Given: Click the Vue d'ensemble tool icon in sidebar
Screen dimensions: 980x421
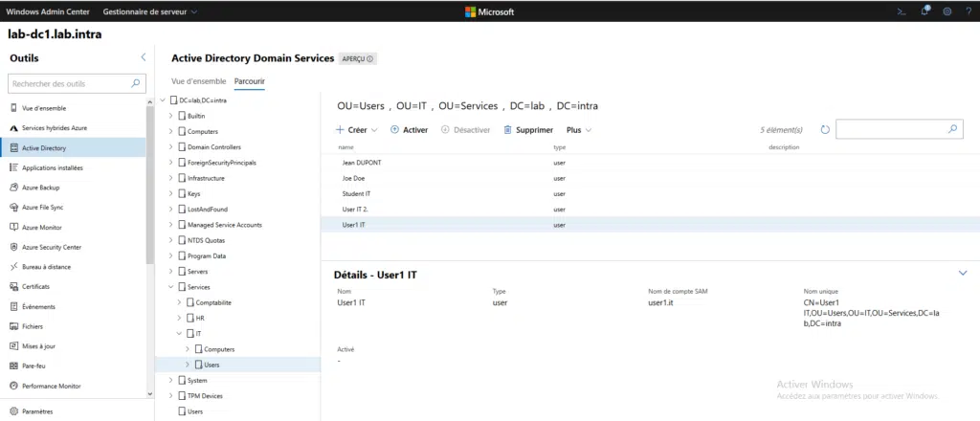Looking at the screenshot, I should coord(13,108).
